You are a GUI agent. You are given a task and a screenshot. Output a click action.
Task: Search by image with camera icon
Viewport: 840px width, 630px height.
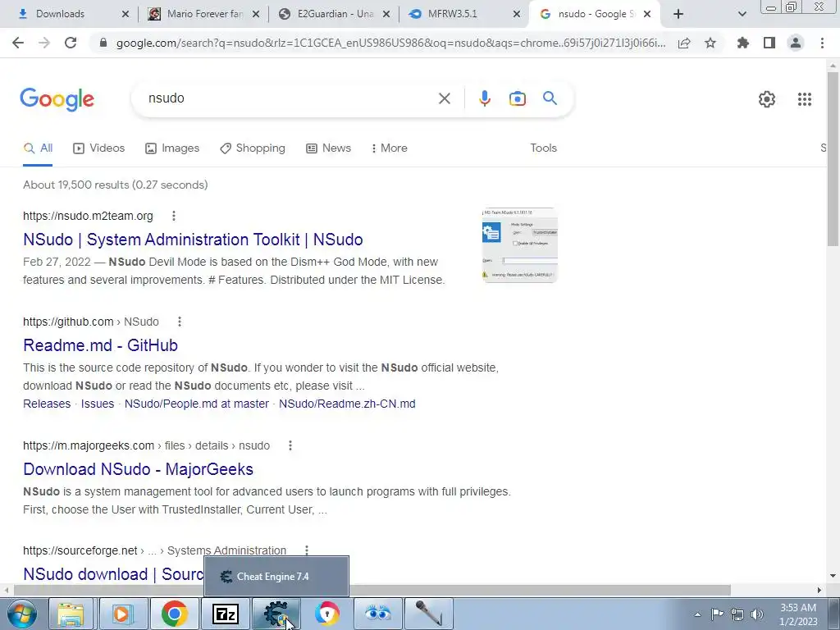point(517,98)
